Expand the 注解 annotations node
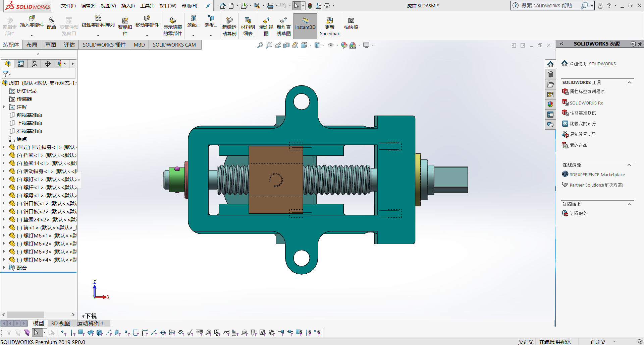Viewport: 644px width, 345px height. point(4,107)
